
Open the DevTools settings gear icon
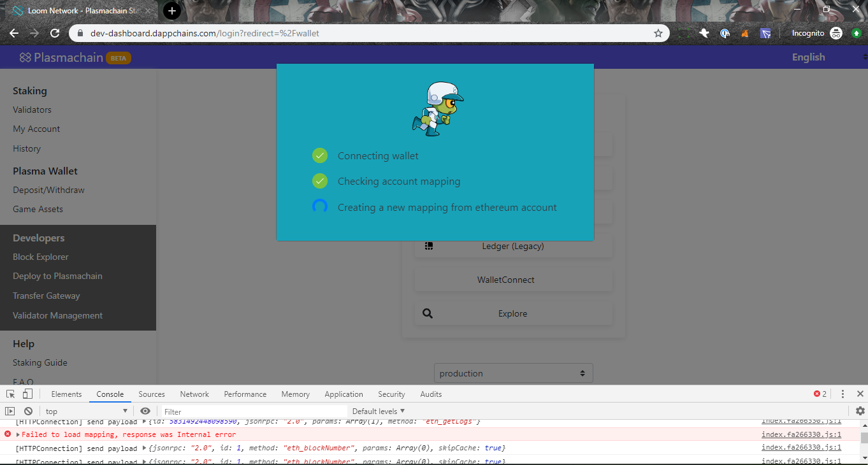pyautogui.click(x=860, y=411)
